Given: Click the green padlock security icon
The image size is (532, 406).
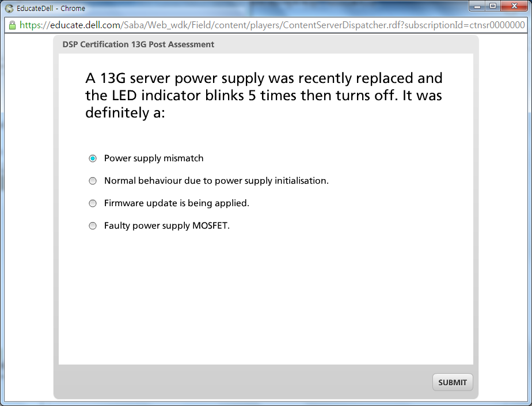Looking at the screenshot, I should (12, 25).
